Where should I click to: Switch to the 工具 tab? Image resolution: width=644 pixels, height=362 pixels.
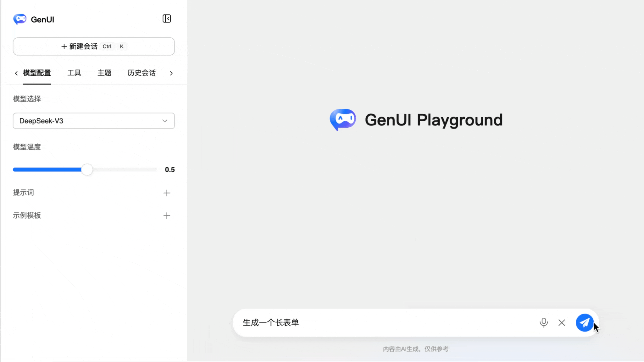[x=75, y=73]
